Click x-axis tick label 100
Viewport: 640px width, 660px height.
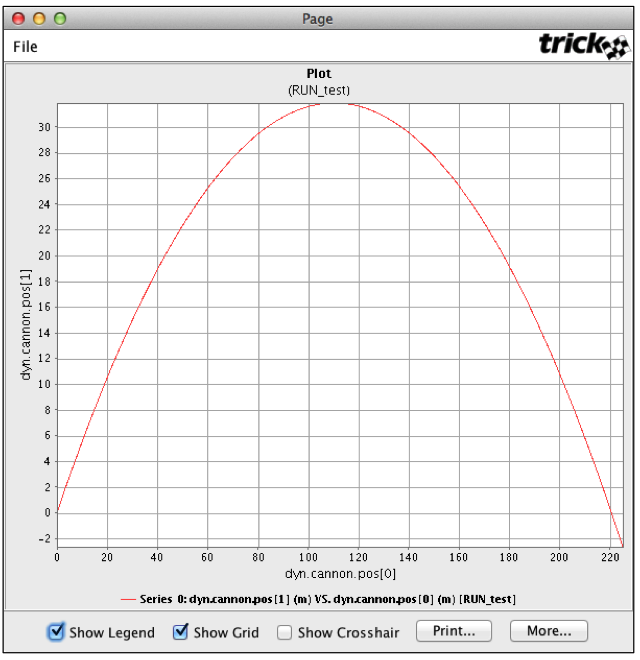coord(308,557)
